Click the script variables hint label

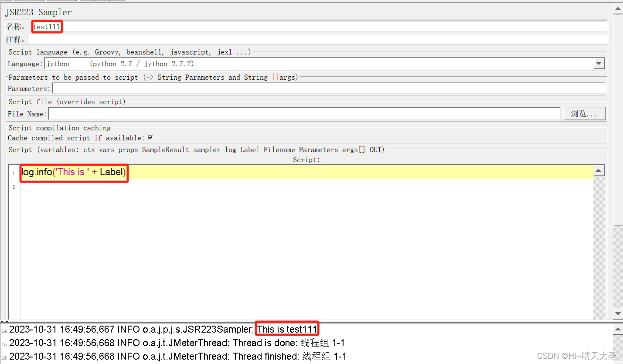(197, 150)
